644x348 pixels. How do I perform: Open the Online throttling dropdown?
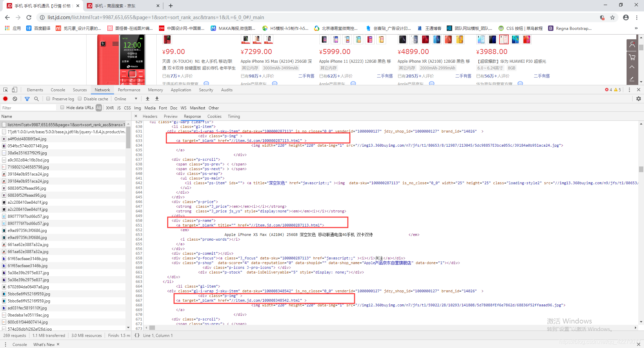tap(126, 99)
